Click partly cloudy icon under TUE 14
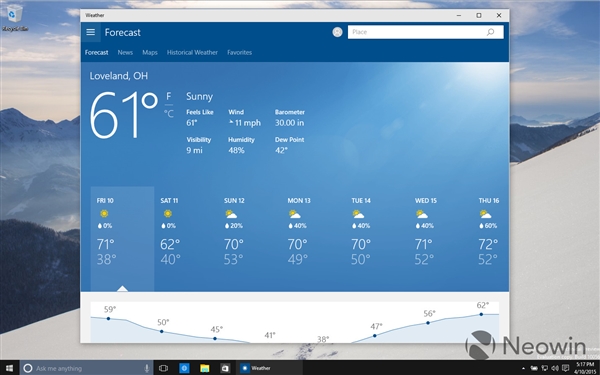 pos(358,214)
